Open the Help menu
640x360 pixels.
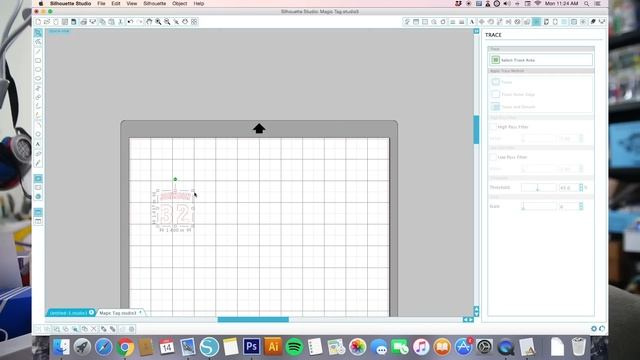199,3
